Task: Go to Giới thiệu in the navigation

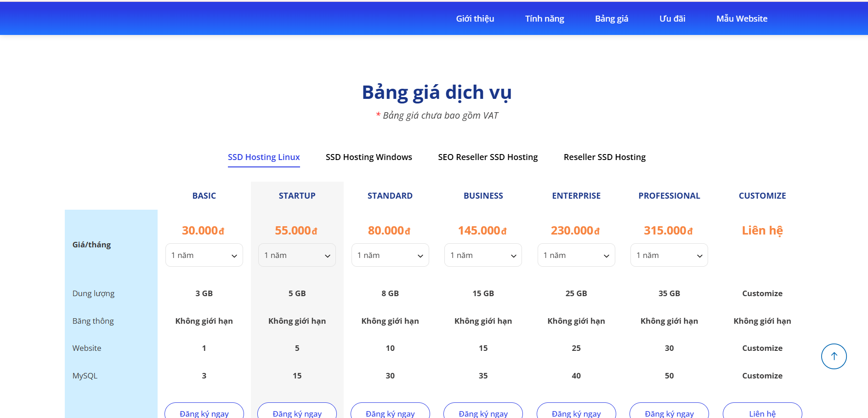Action: pos(475,19)
